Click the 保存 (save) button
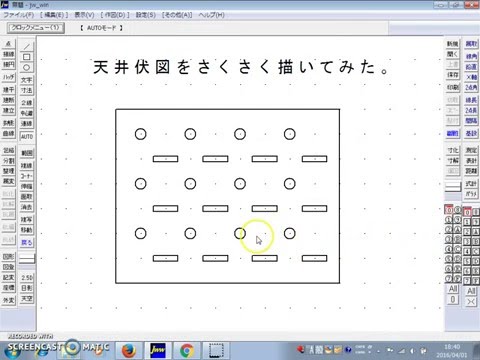The width and height of the screenshot is (480, 360). click(x=452, y=75)
